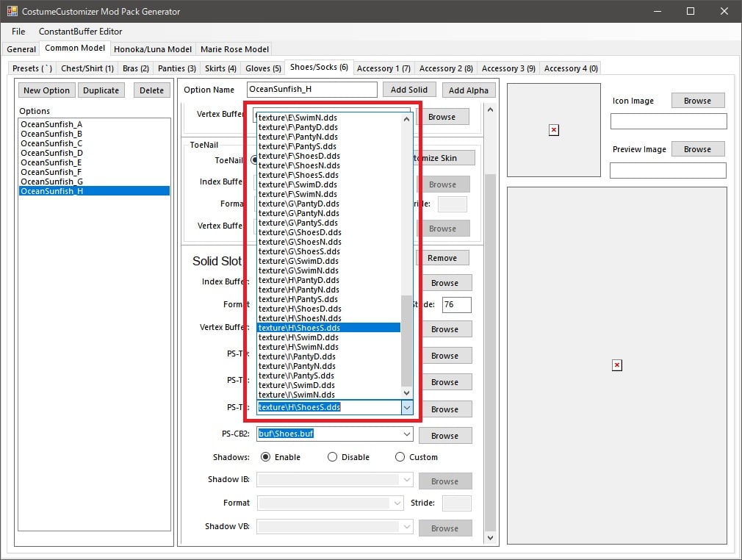Open the Shadow IB dropdown
The width and height of the screenshot is (742, 560).
tap(406, 480)
